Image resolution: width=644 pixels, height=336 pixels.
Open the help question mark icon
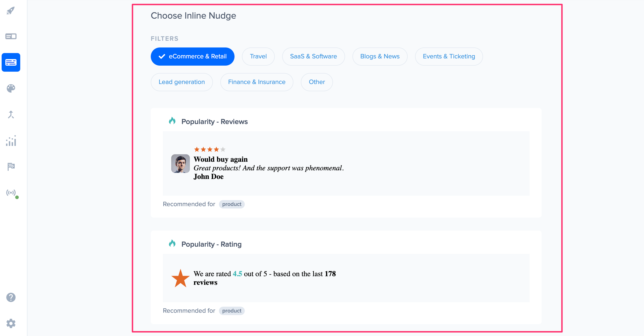11,298
